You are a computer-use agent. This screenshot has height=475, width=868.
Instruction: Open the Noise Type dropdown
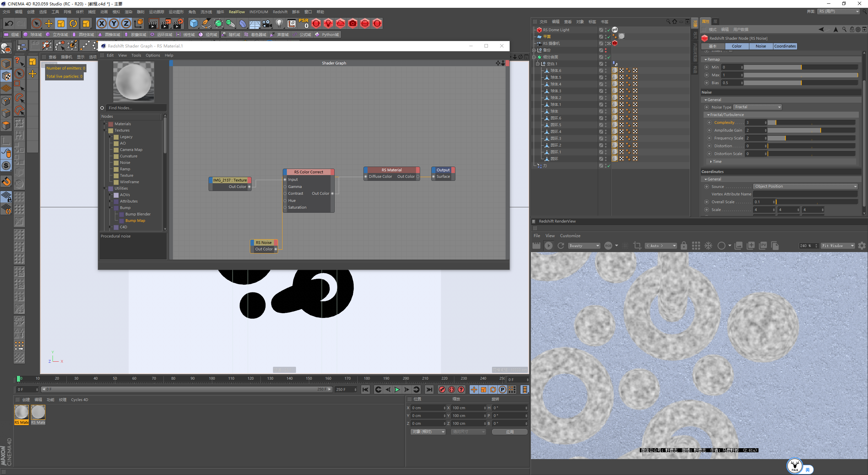point(758,107)
